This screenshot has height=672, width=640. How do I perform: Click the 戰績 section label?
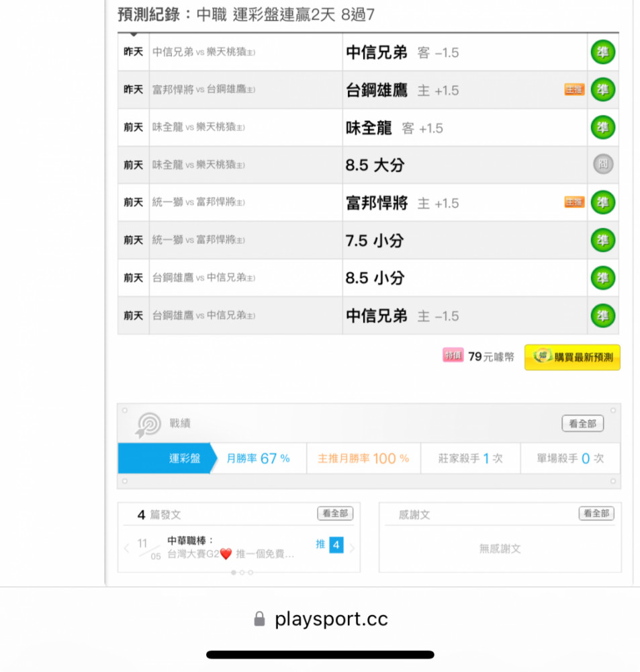pos(180,423)
